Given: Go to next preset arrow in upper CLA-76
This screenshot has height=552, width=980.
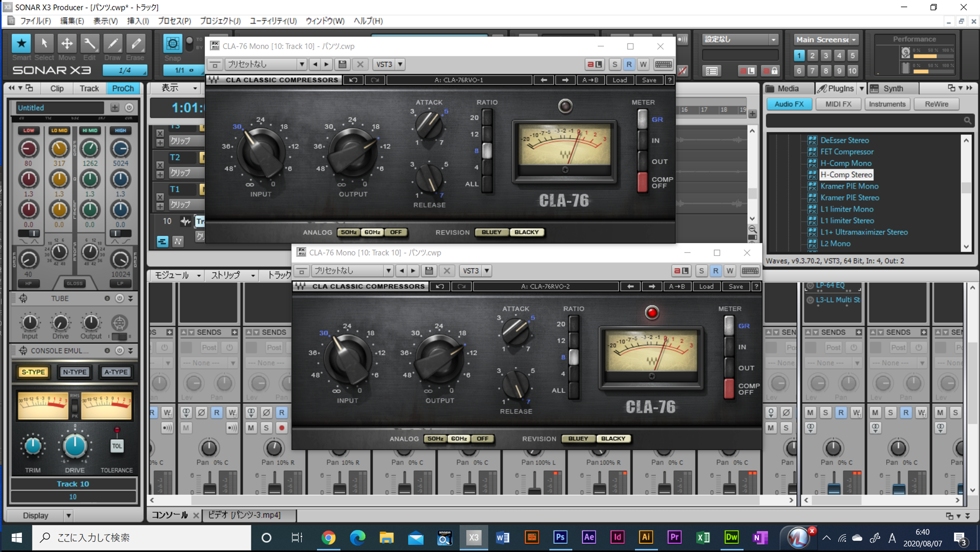Looking at the screenshot, I should pyautogui.click(x=565, y=80).
